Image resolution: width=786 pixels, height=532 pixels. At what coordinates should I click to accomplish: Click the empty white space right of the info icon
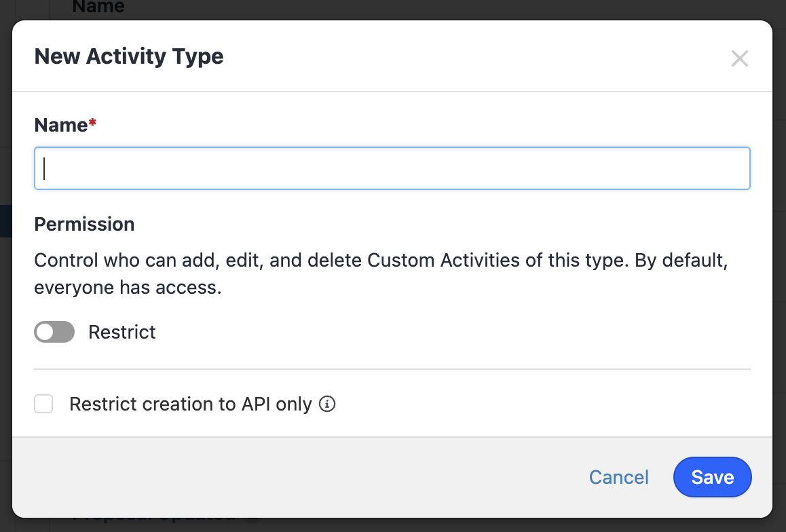pyautogui.click(x=543, y=404)
